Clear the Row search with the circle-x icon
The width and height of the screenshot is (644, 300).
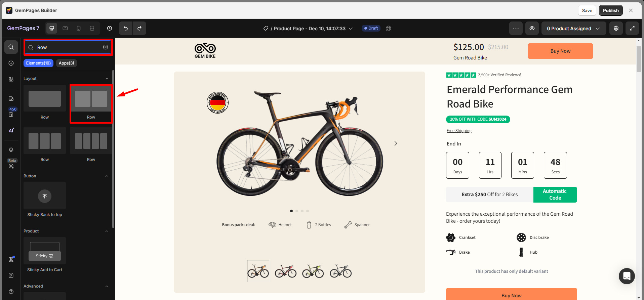coord(105,47)
